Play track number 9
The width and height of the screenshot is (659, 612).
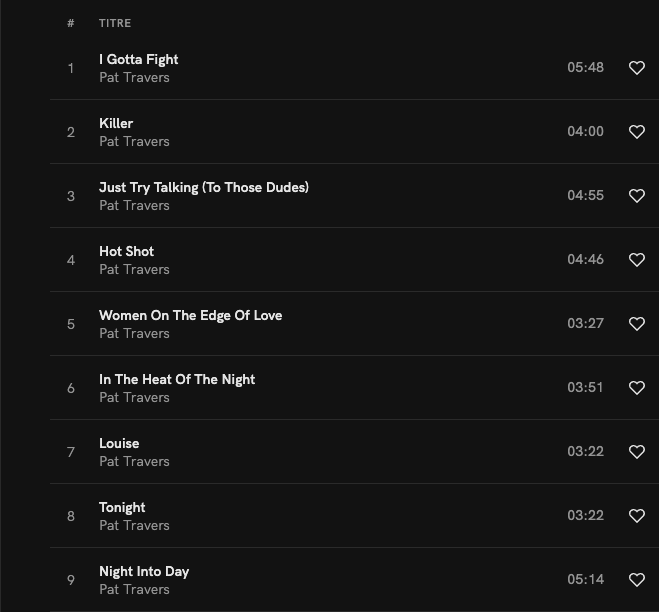click(71, 580)
